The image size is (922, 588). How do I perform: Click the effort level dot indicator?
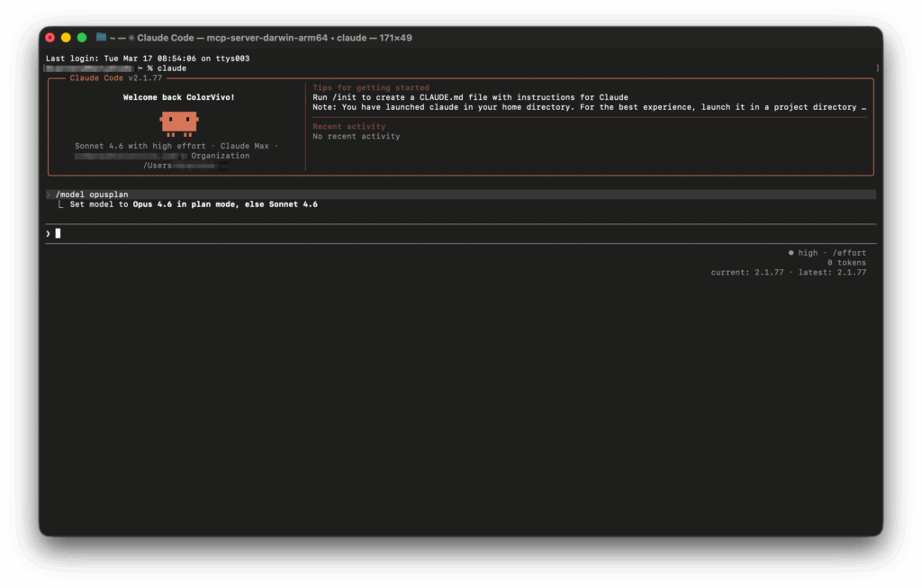click(791, 253)
